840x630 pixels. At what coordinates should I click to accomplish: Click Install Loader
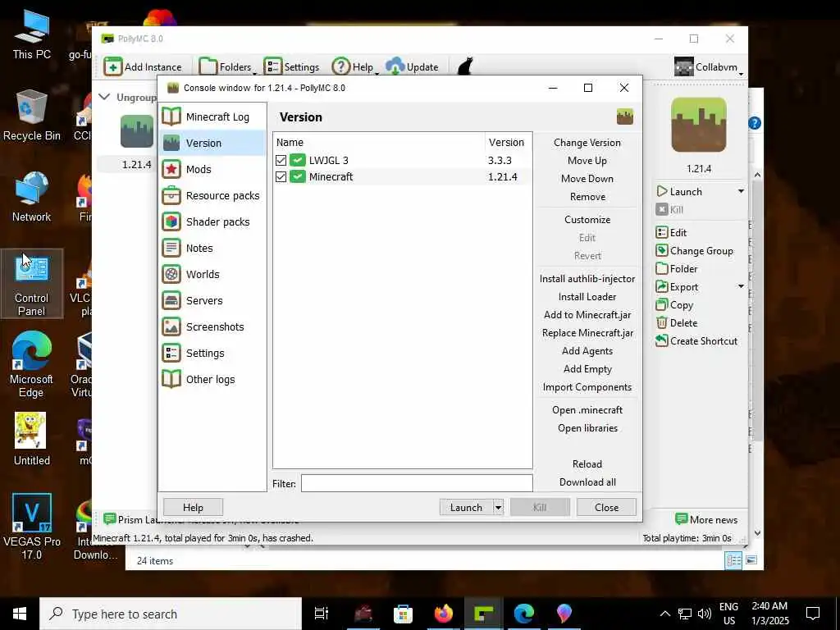[x=587, y=297]
